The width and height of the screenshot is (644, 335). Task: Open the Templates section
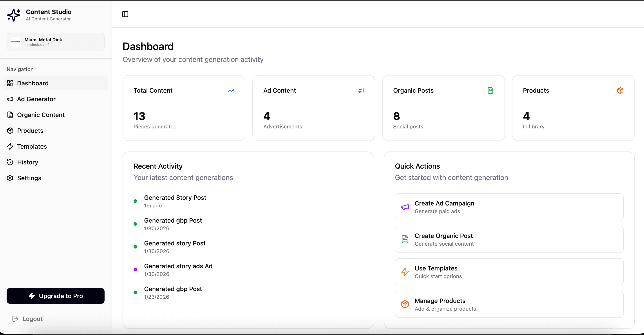click(32, 146)
